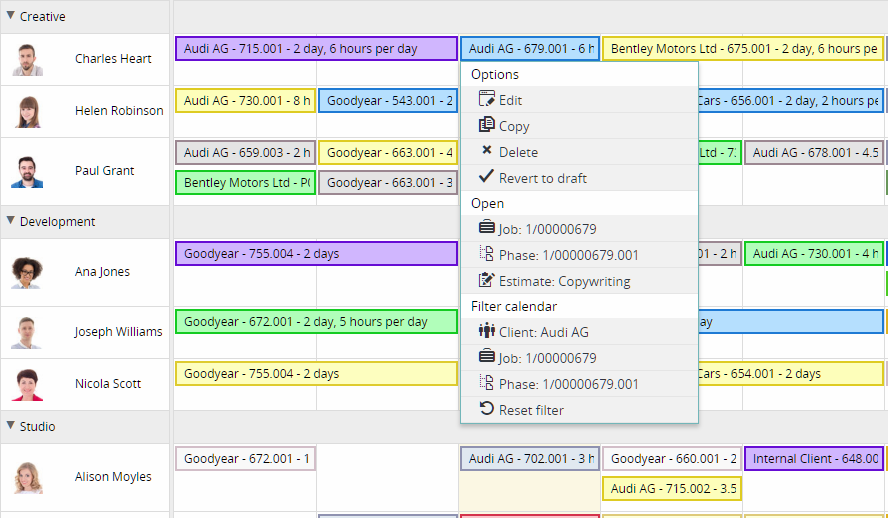Click Ana Jones's avatar photo

coord(27,272)
